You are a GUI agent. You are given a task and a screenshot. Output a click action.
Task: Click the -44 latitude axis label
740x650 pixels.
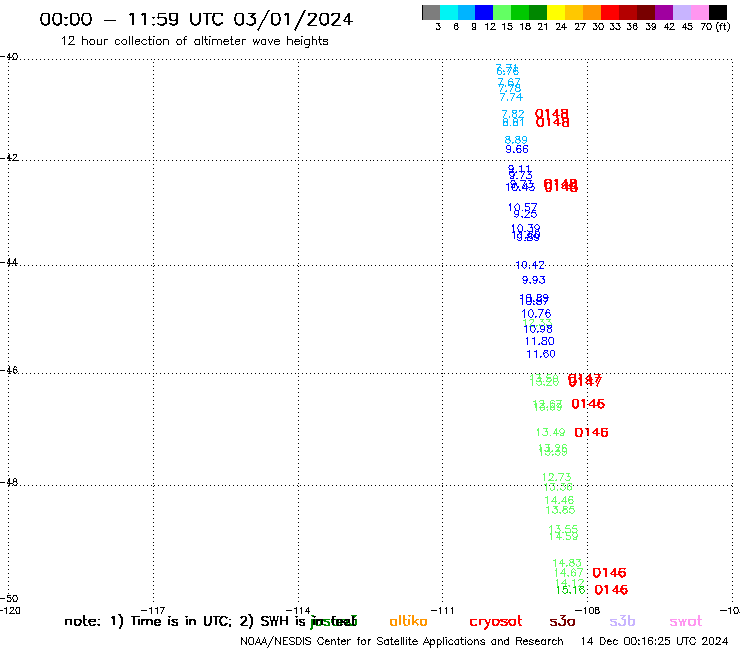tap(10, 262)
